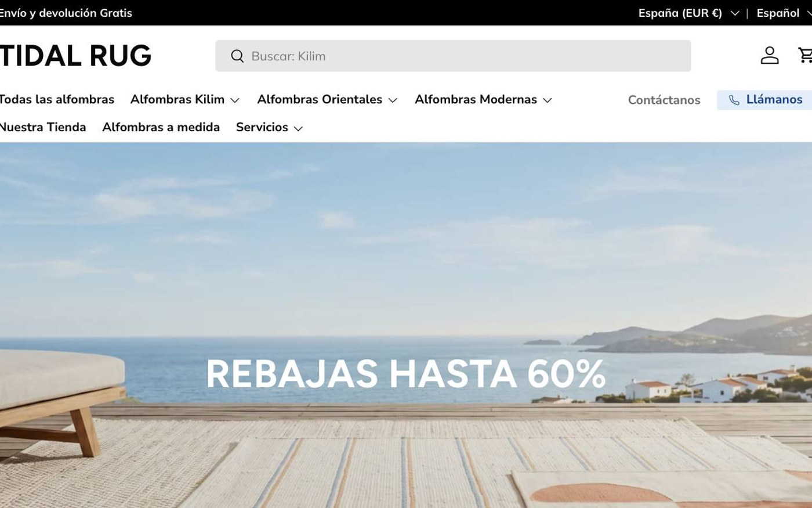Click into the Buscar search field

(453, 56)
